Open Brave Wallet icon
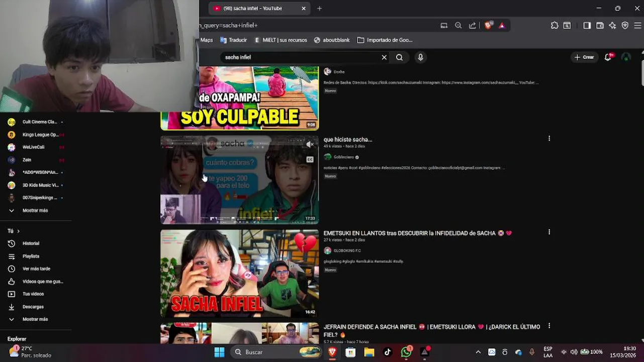The image size is (644, 362). pyautogui.click(x=600, y=25)
